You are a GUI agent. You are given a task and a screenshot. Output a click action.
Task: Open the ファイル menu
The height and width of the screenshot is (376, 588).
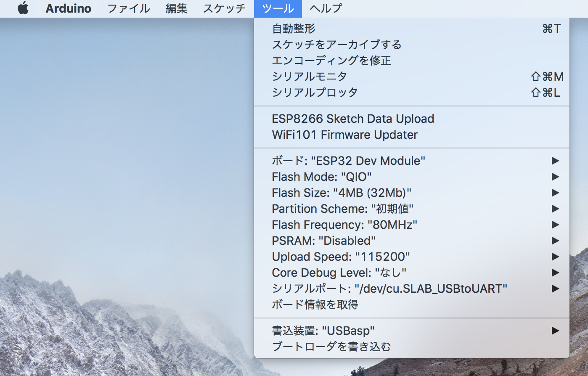point(128,8)
